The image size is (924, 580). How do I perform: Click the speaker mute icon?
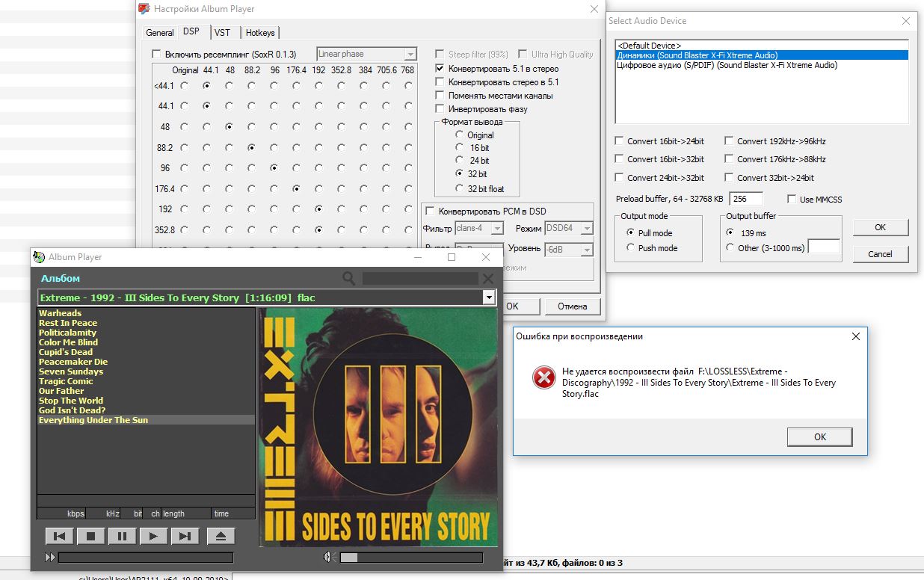328,557
